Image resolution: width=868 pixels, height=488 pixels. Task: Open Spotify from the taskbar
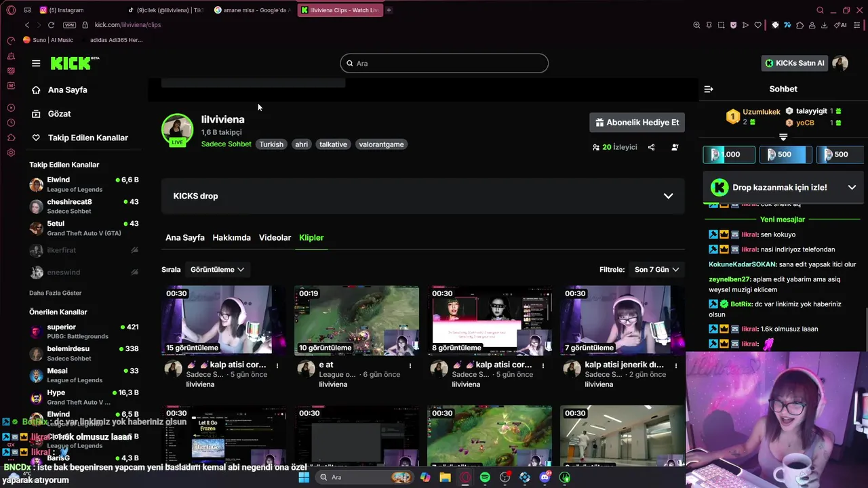[x=485, y=477]
